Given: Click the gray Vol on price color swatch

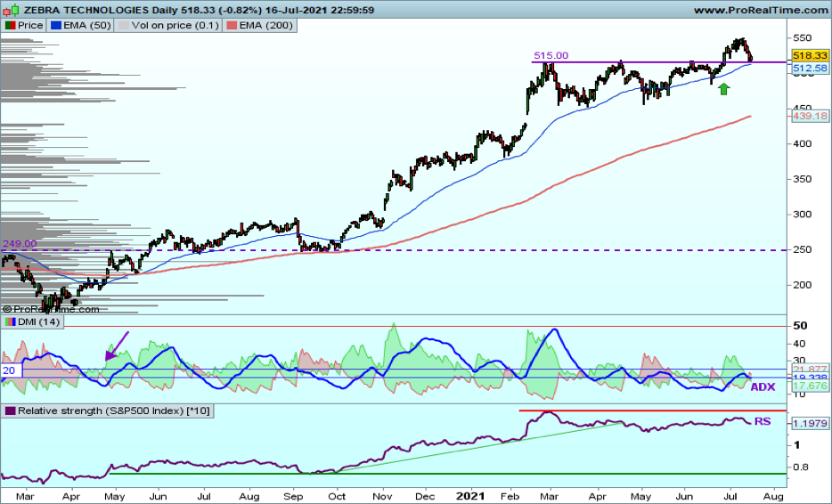Looking at the screenshot, I should pyautogui.click(x=123, y=26).
